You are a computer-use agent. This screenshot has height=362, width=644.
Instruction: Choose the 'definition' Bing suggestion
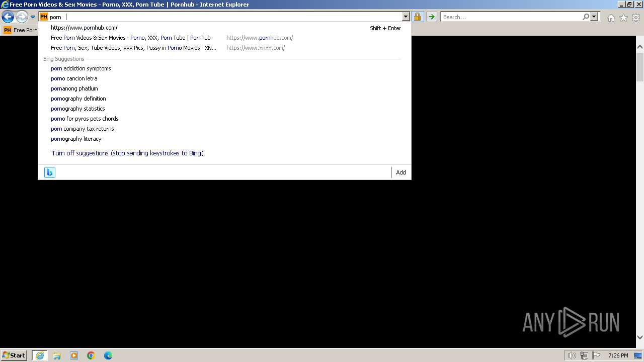click(x=225, y=99)
